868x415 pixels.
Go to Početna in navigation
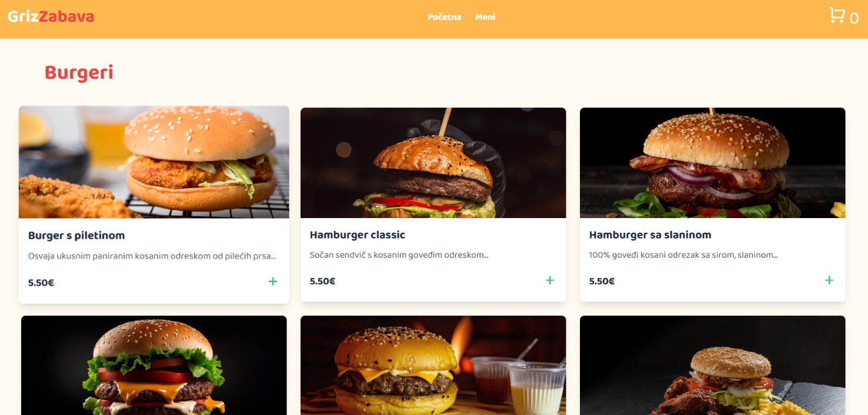444,17
